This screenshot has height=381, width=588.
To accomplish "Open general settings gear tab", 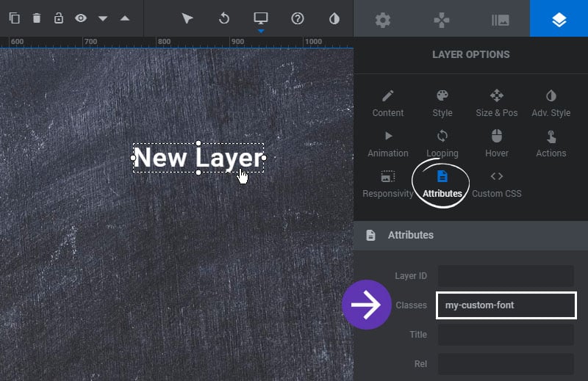I will click(383, 20).
